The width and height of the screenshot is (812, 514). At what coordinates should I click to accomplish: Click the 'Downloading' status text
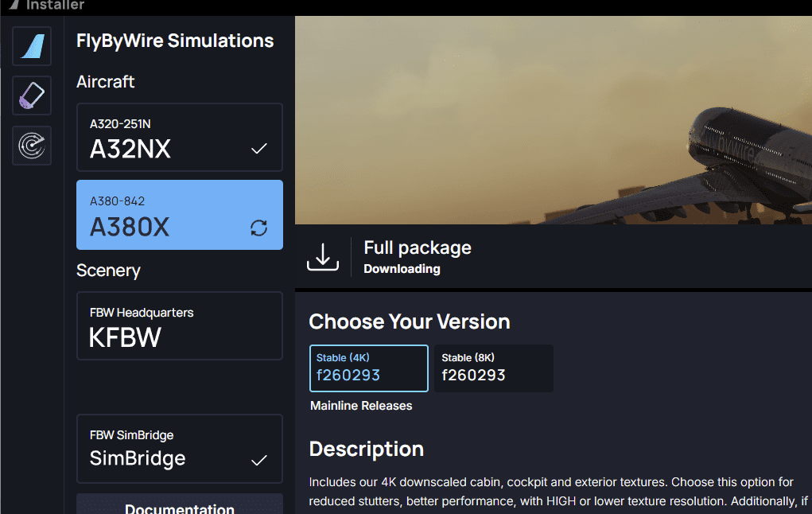pos(402,269)
